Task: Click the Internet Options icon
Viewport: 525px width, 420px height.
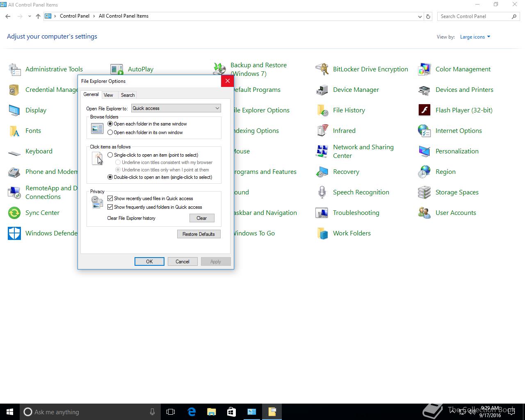Action: point(425,131)
